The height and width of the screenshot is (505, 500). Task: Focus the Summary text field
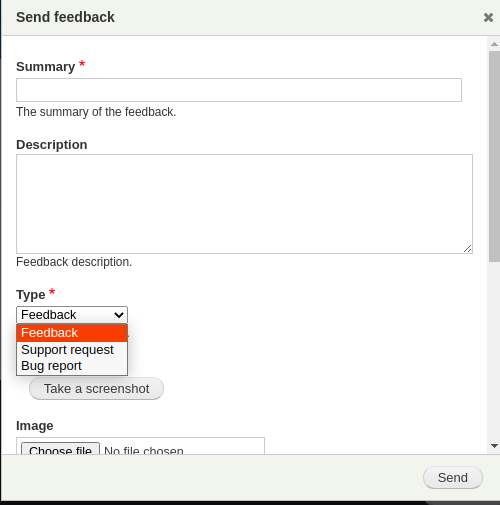point(239,90)
